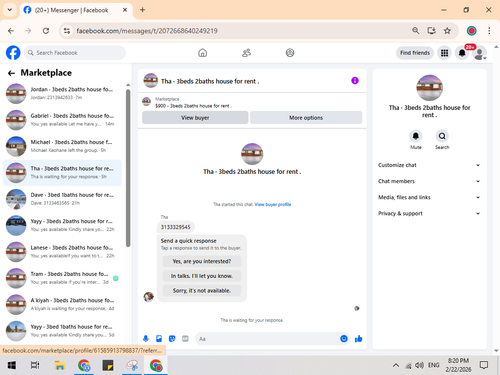The height and width of the screenshot is (375, 500).
Task: Open the Home feed icon
Action: pyautogui.click(x=202, y=53)
